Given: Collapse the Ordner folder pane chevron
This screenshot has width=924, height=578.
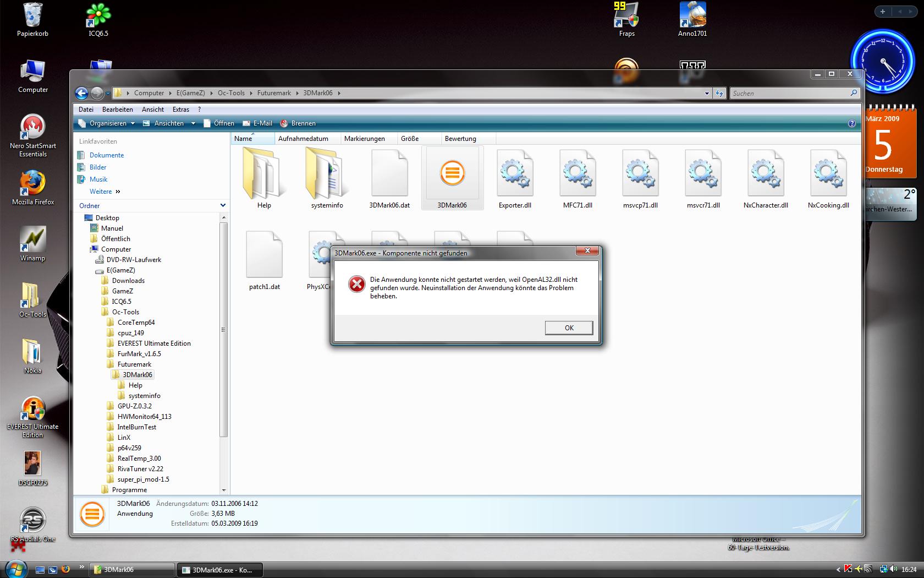Looking at the screenshot, I should pos(223,205).
